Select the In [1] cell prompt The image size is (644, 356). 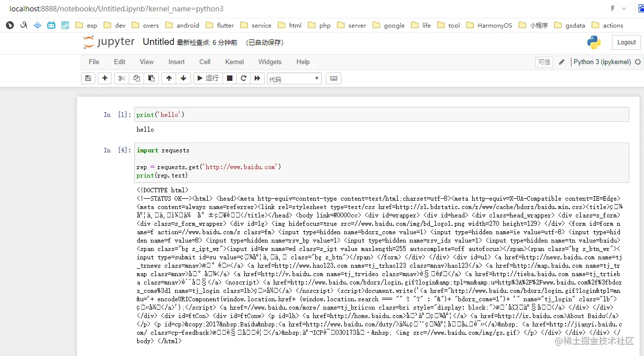[x=117, y=115]
